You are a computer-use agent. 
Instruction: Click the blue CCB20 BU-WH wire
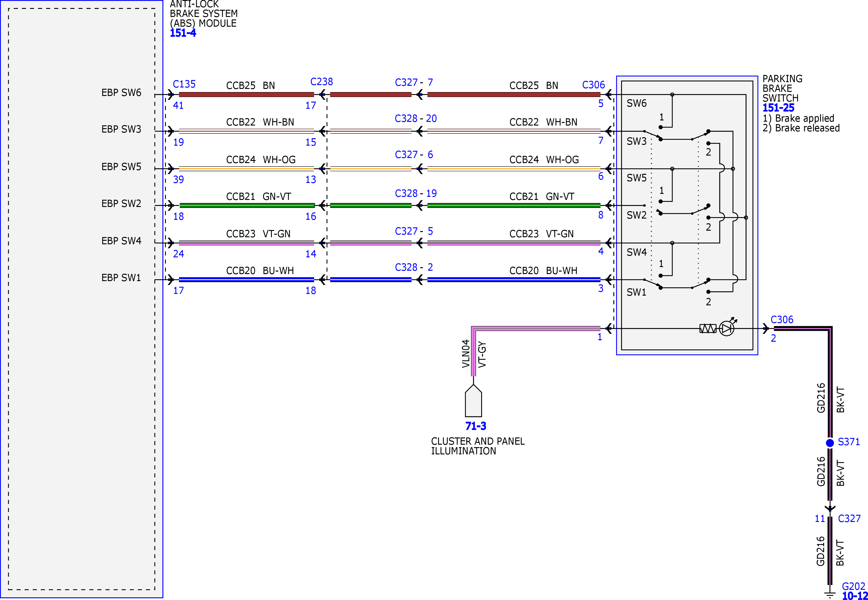pos(246,280)
